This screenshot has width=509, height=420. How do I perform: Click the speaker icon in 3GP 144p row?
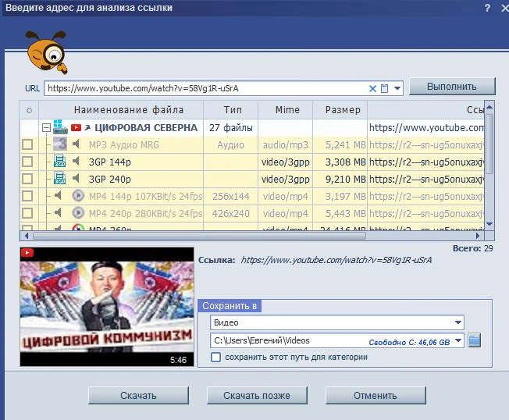click(x=76, y=161)
